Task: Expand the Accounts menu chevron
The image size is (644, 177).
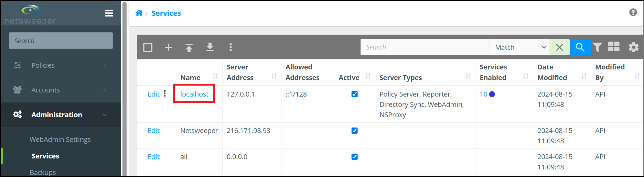Action: click(105, 90)
